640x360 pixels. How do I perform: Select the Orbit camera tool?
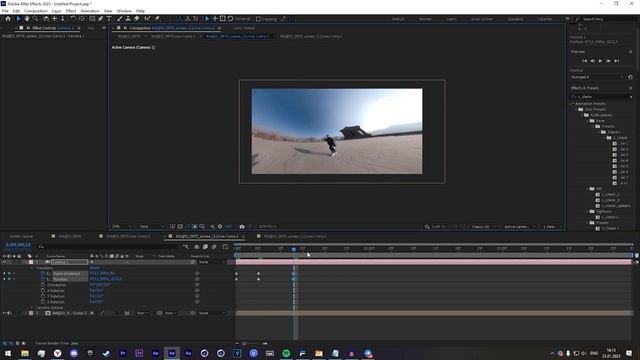(x=46, y=18)
